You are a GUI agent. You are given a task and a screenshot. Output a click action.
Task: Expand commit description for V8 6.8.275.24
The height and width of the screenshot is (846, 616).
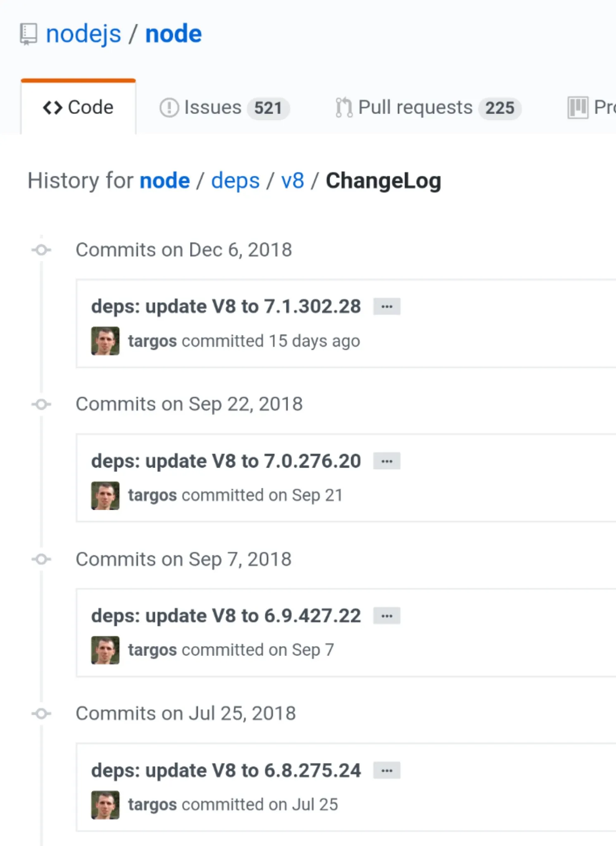tap(387, 770)
